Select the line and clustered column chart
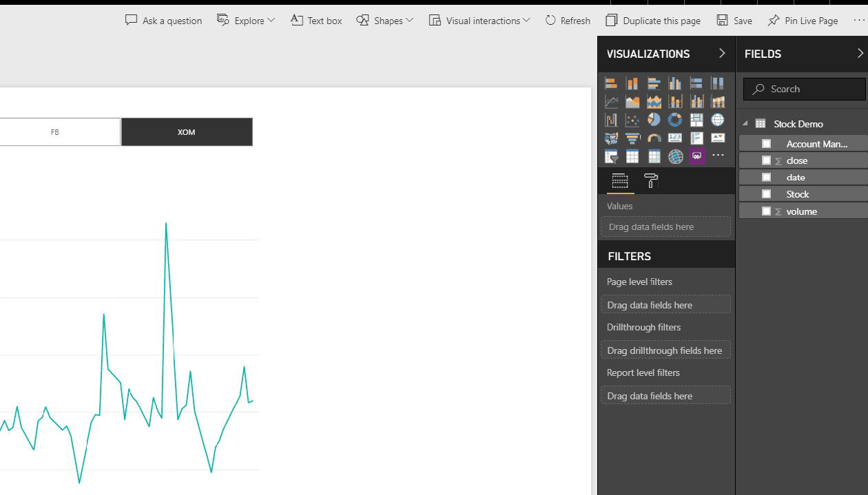Viewport: 868px width, 495px height. [696, 102]
